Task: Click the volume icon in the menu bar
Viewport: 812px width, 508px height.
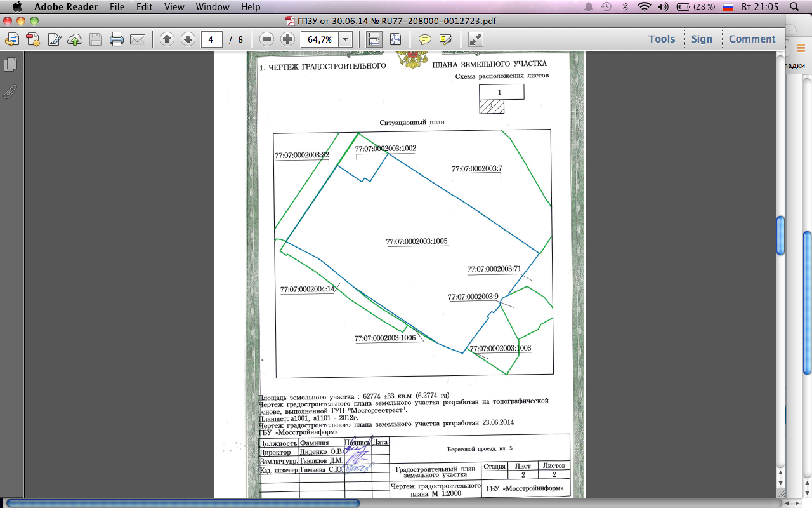Action: coord(664,7)
